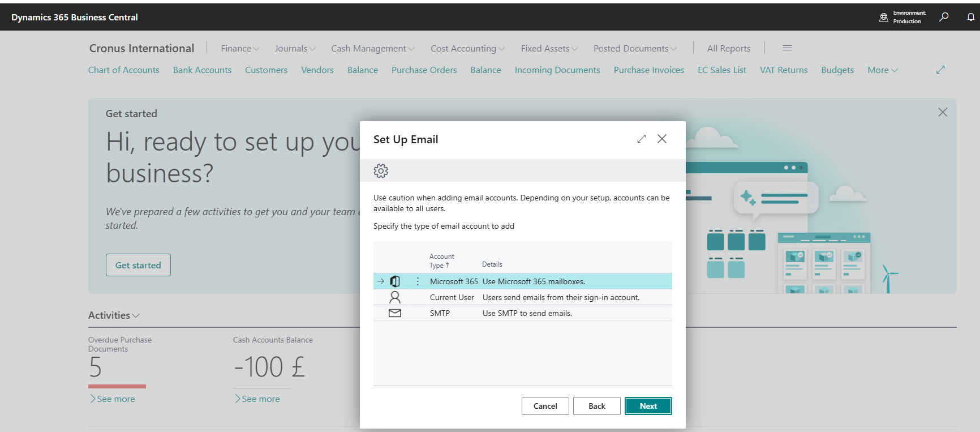Image resolution: width=980 pixels, height=432 pixels.
Task: Expand the Cost Accounting menu
Action: point(467,49)
